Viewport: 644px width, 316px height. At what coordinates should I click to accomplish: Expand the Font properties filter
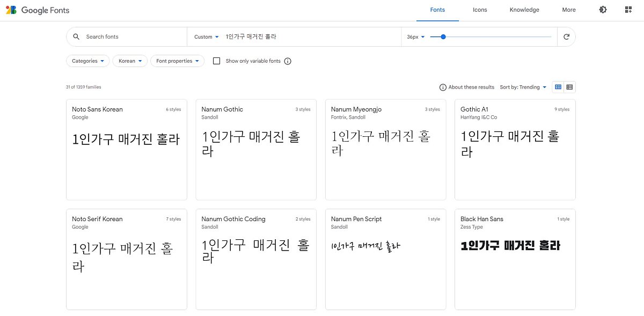[x=177, y=61]
